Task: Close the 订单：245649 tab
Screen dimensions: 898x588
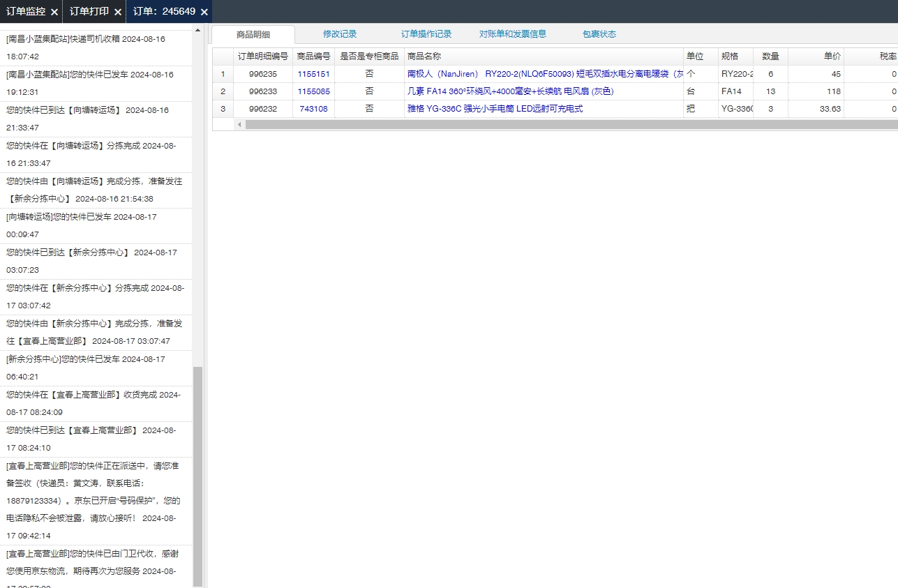Action: [x=204, y=12]
